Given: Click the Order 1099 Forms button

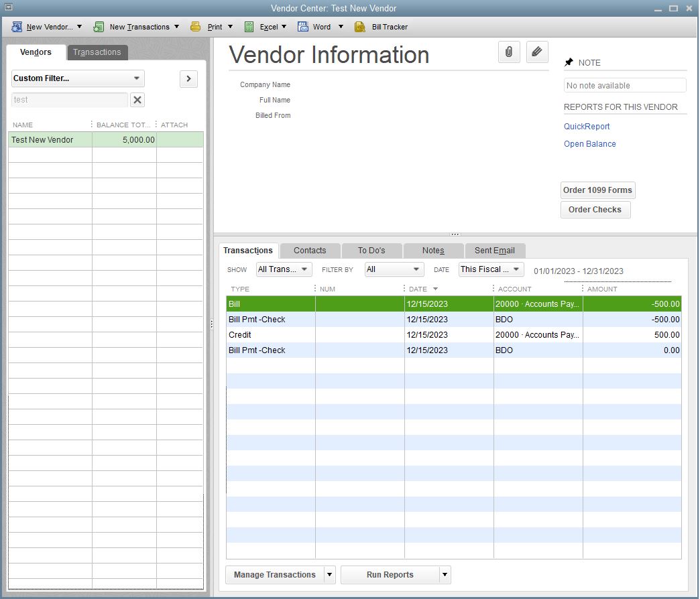Looking at the screenshot, I should (x=597, y=190).
